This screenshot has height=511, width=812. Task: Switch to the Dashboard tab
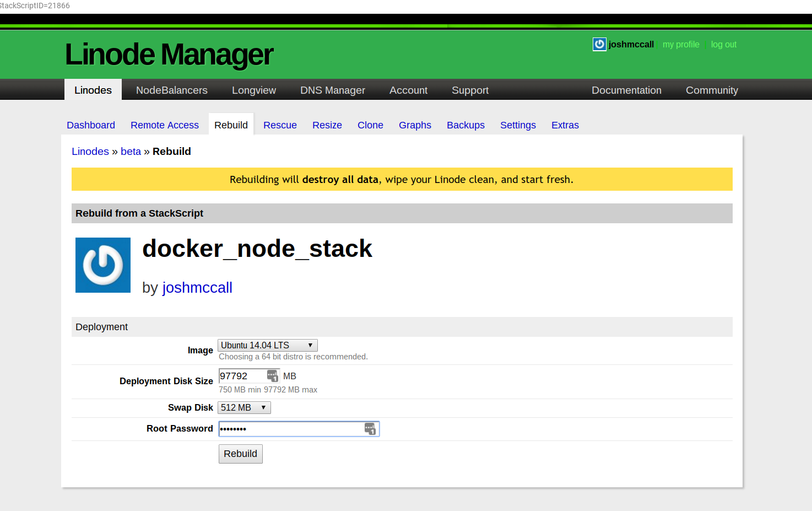(90, 125)
